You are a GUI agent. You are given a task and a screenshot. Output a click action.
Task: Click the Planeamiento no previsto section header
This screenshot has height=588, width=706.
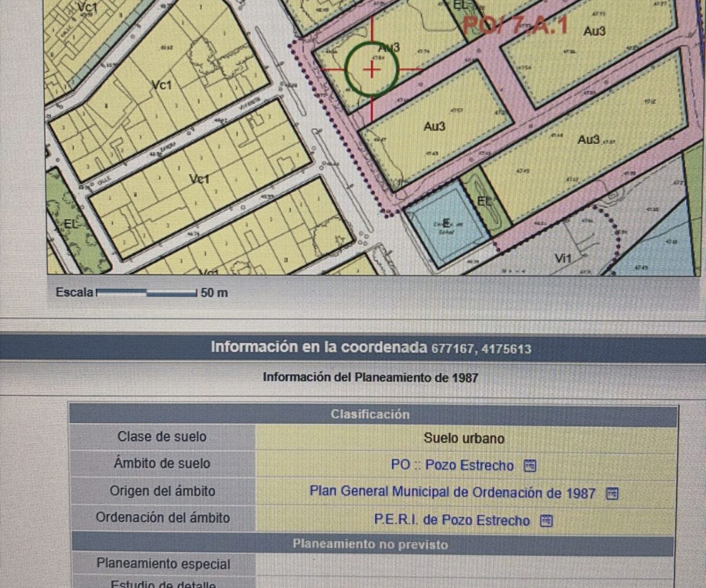coord(369,544)
